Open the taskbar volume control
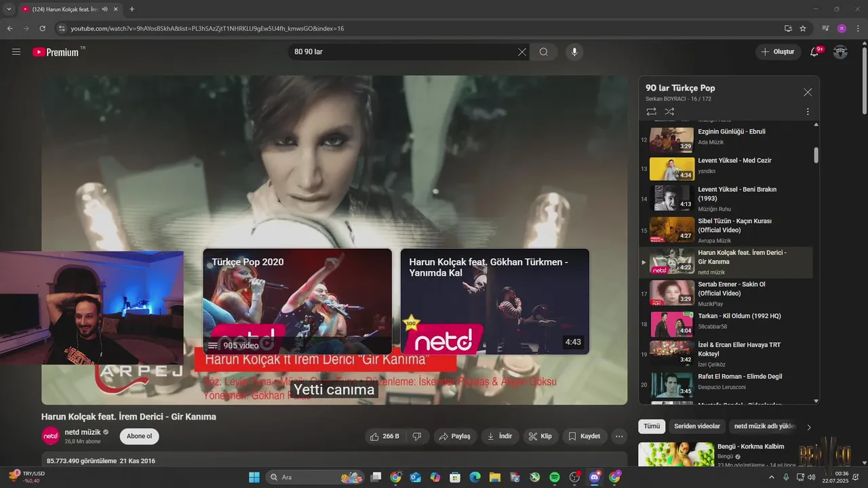The height and width of the screenshot is (488, 868). [813, 477]
